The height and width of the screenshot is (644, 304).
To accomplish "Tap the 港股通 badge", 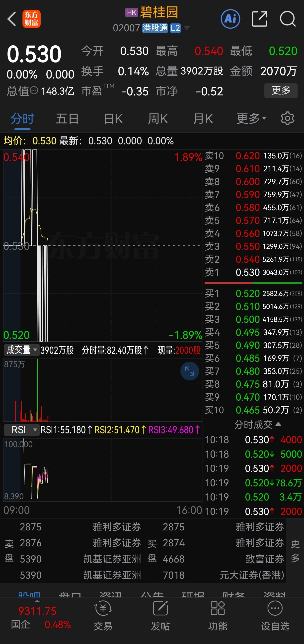I will [155, 28].
